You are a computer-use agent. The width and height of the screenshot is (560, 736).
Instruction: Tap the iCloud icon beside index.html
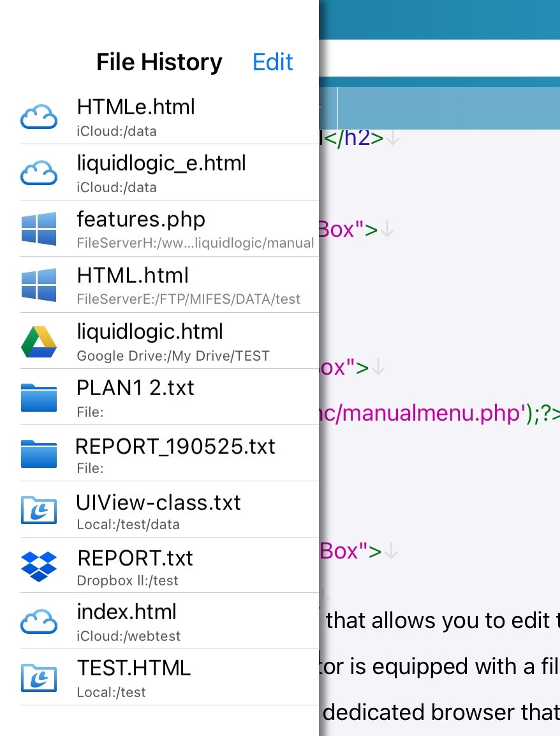[x=39, y=621]
